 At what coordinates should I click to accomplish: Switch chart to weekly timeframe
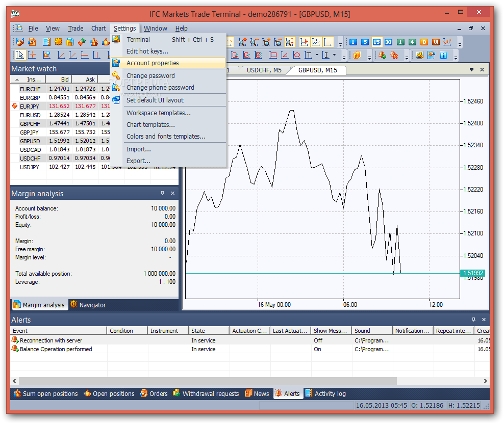tap(436, 42)
